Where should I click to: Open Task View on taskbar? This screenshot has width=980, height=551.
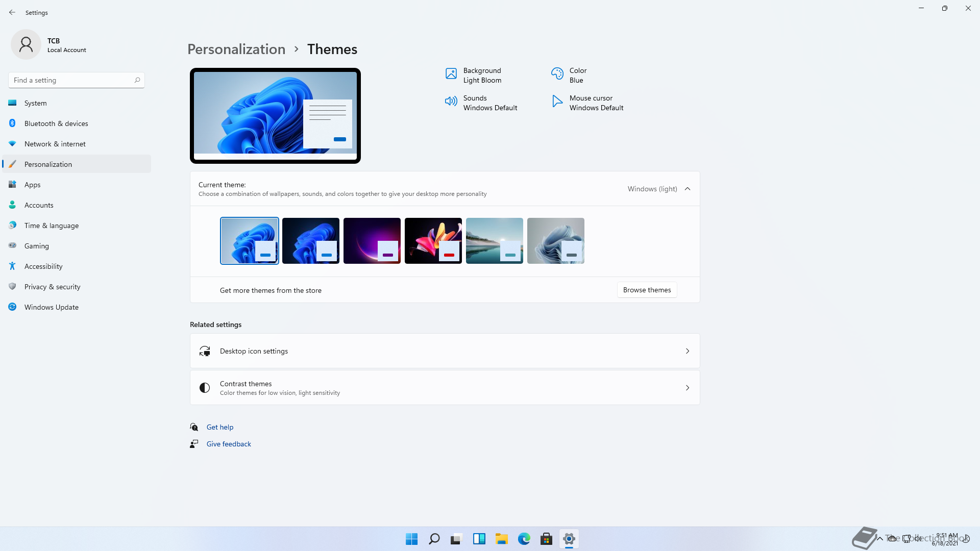tap(457, 539)
